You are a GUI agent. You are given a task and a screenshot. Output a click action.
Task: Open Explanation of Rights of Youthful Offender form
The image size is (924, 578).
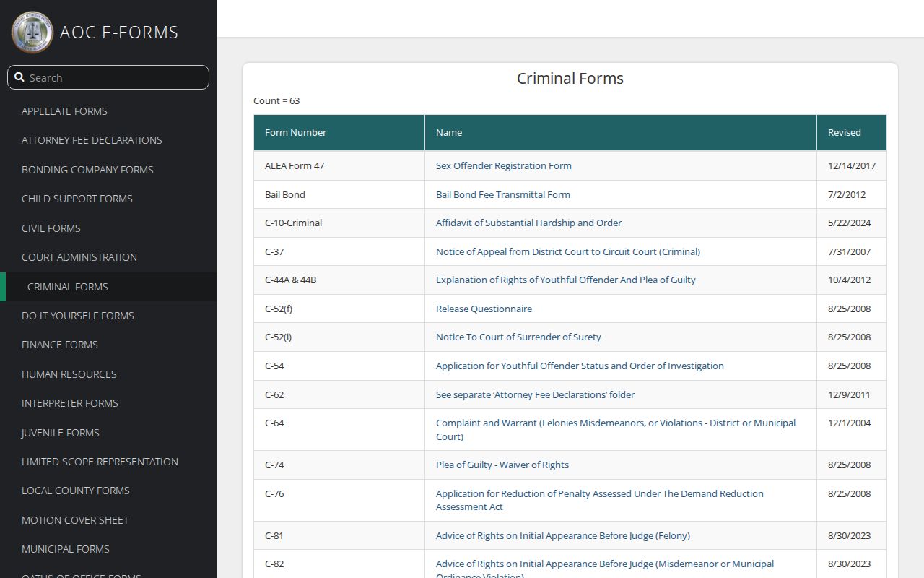(x=566, y=280)
